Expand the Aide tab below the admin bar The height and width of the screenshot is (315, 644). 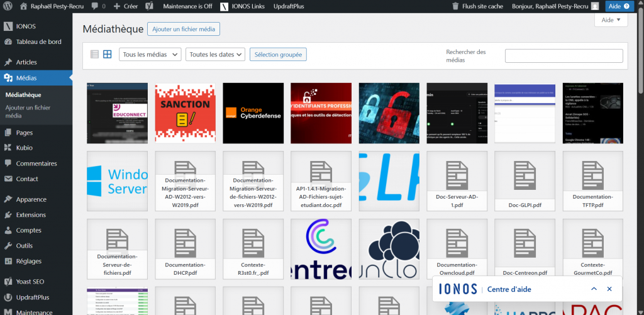click(611, 20)
